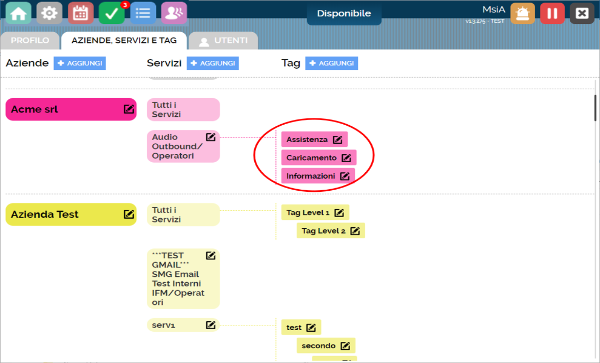
Task: Add a new Servizio with AGGIUNGI
Action: click(x=213, y=63)
